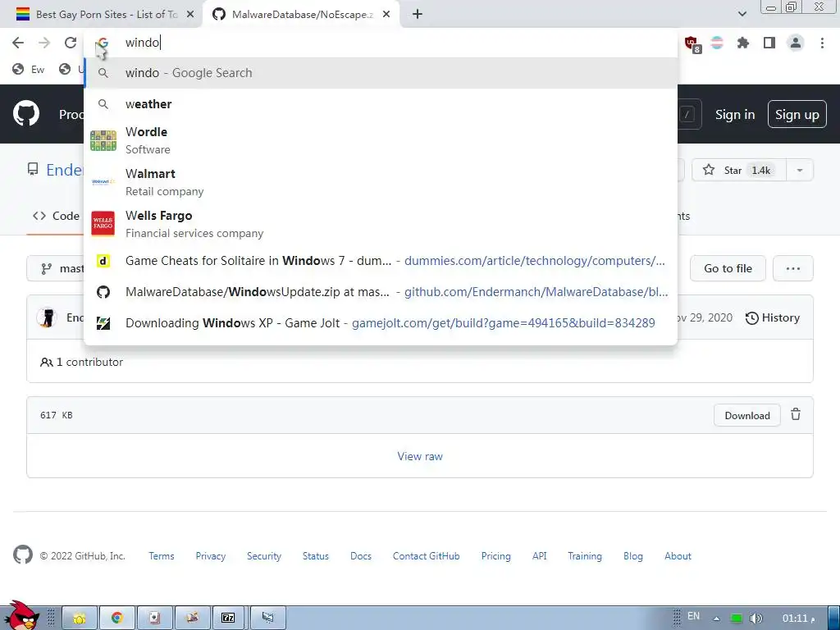View the file History
Viewport: 840px width, 630px height.
click(773, 318)
